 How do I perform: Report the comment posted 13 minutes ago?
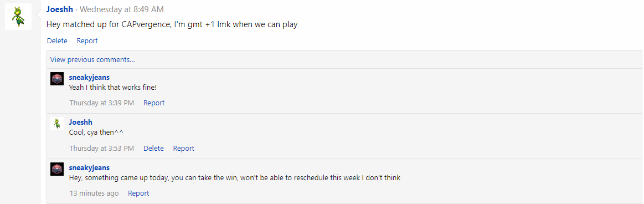[138, 193]
